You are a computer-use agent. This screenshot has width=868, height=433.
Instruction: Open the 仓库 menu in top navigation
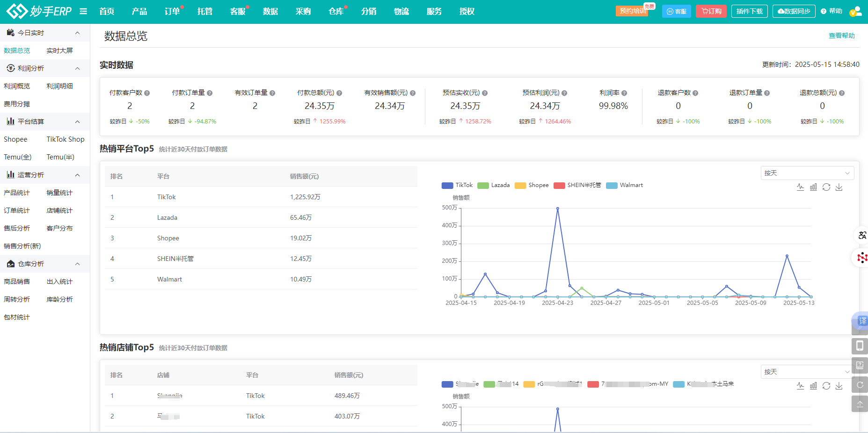click(x=336, y=11)
